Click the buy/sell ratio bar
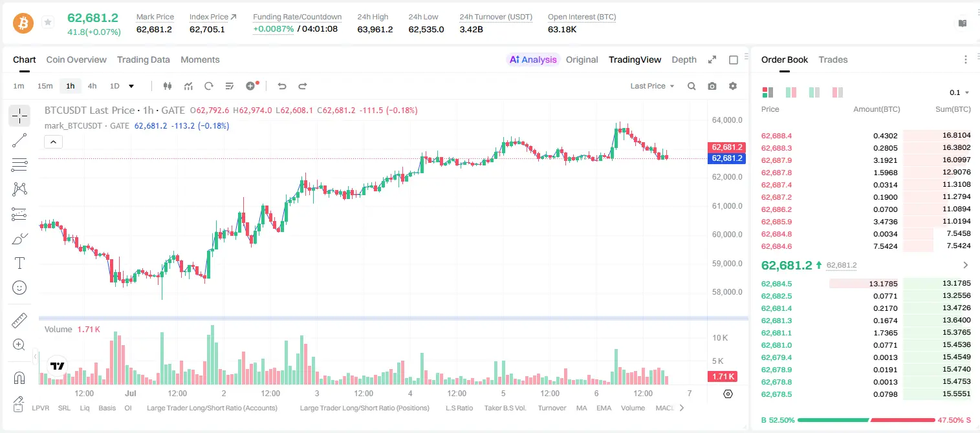Screen dimensions: 980x433 (866, 420)
